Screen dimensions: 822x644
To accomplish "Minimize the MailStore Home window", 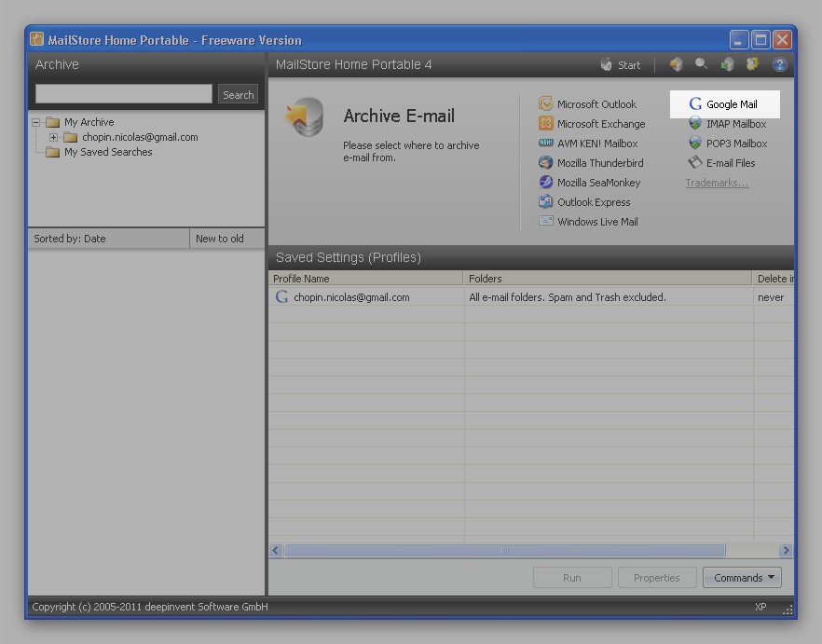I will coord(739,40).
